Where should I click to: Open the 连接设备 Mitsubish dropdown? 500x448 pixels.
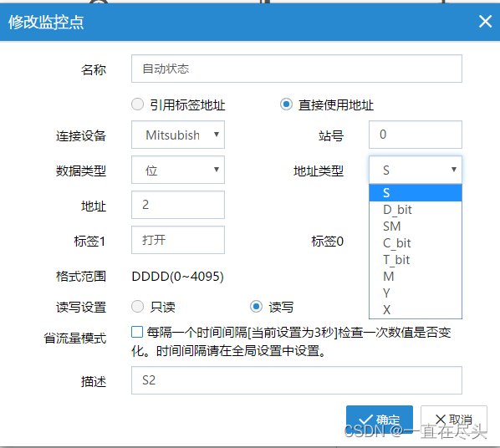tap(178, 135)
